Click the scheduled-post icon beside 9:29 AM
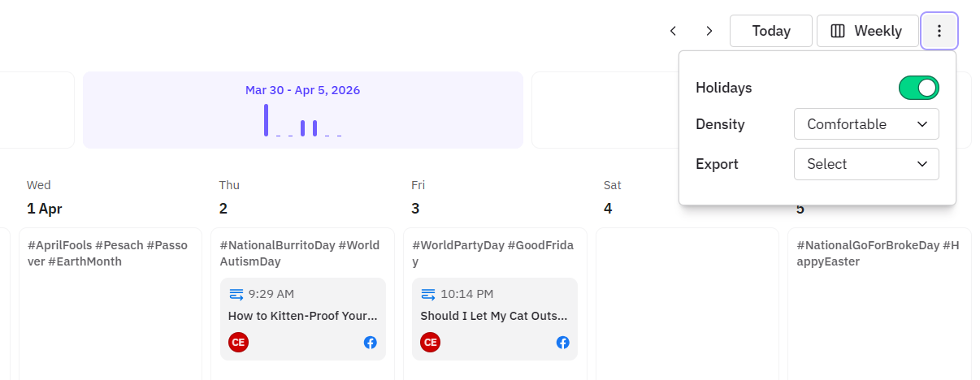 click(x=236, y=294)
